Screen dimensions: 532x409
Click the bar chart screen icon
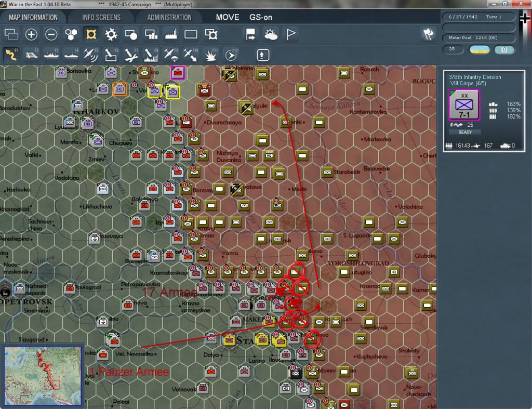(151, 34)
